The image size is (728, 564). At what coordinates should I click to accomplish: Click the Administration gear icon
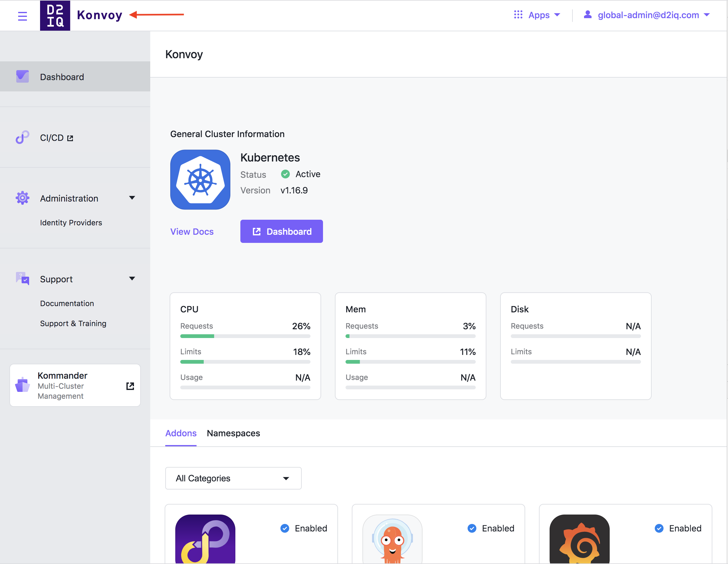tap(22, 198)
